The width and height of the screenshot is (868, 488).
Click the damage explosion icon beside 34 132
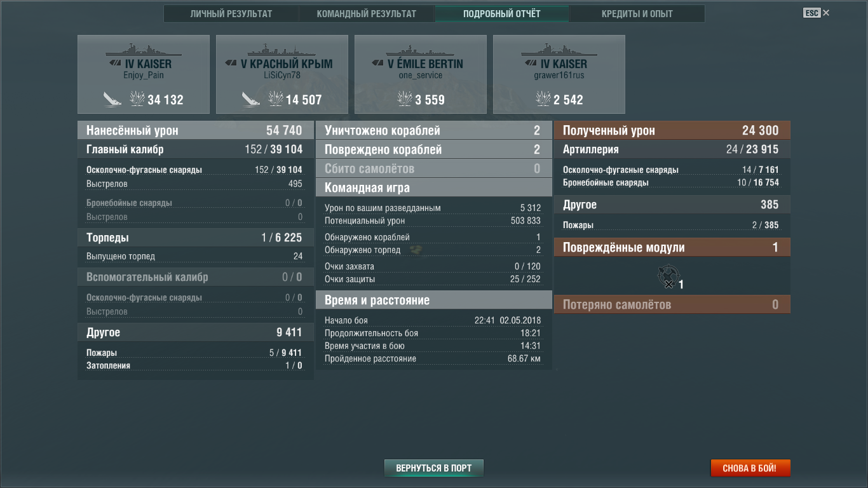pyautogui.click(x=137, y=99)
